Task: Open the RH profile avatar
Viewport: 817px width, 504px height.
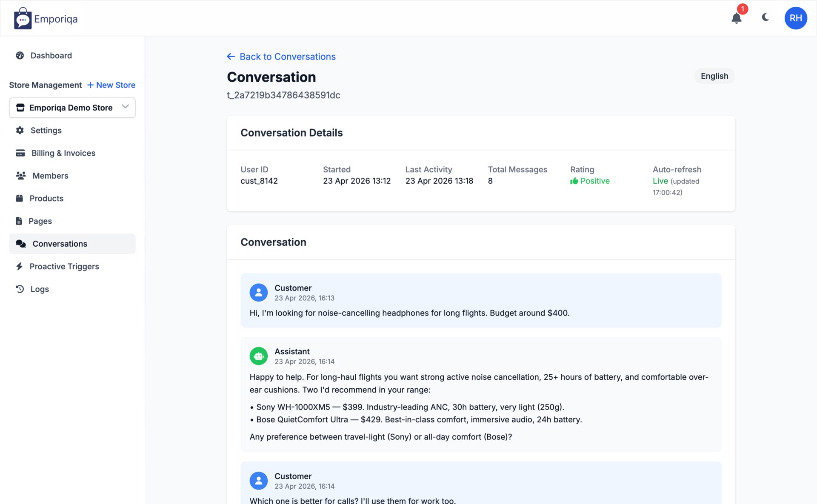Action: pos(795,18)
